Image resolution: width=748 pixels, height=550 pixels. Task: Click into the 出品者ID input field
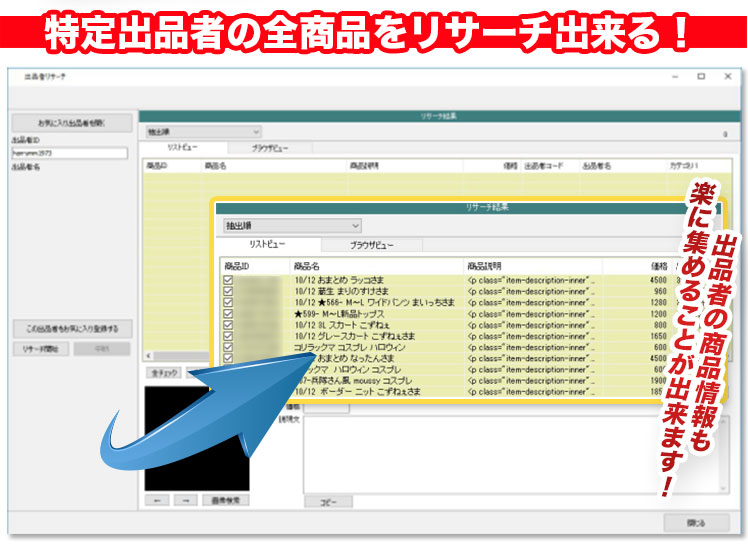71,153
